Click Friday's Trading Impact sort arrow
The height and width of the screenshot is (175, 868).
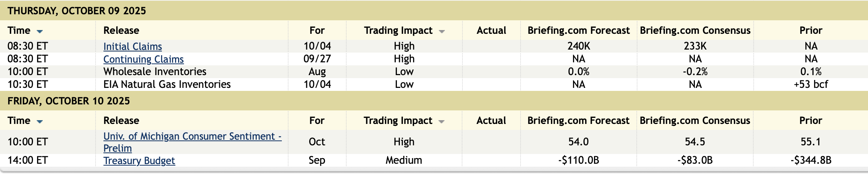coord(441,121)
